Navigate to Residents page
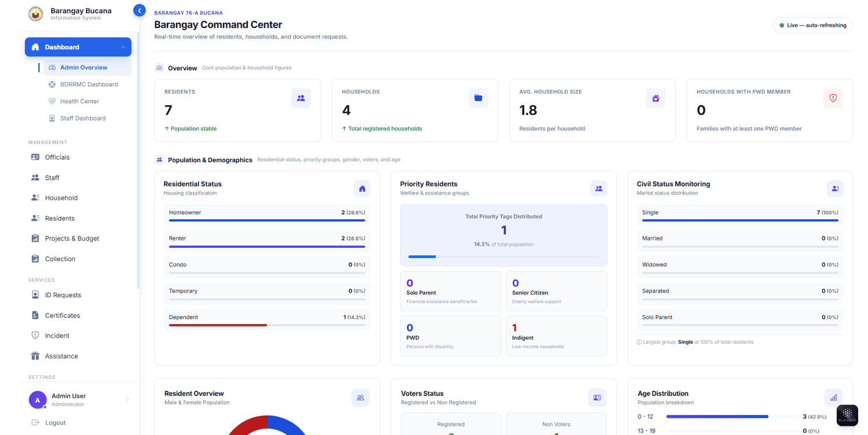 click(x=78, y=219)
